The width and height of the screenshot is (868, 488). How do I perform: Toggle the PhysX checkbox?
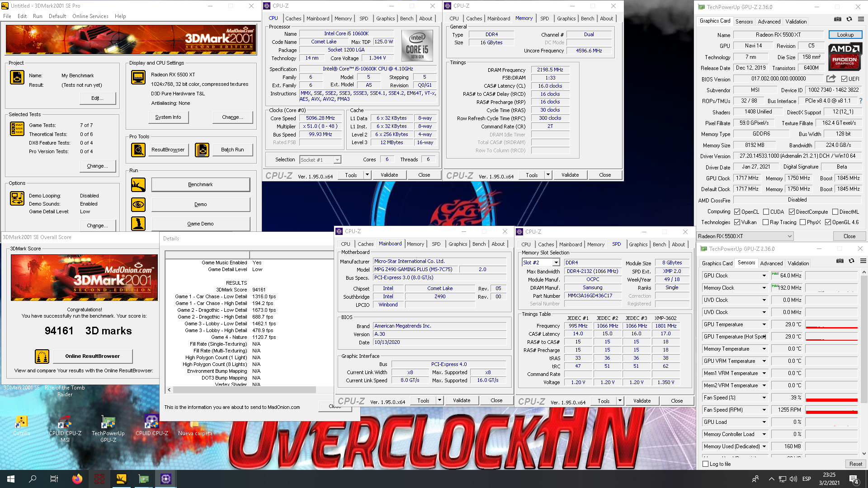click(802, 222)
